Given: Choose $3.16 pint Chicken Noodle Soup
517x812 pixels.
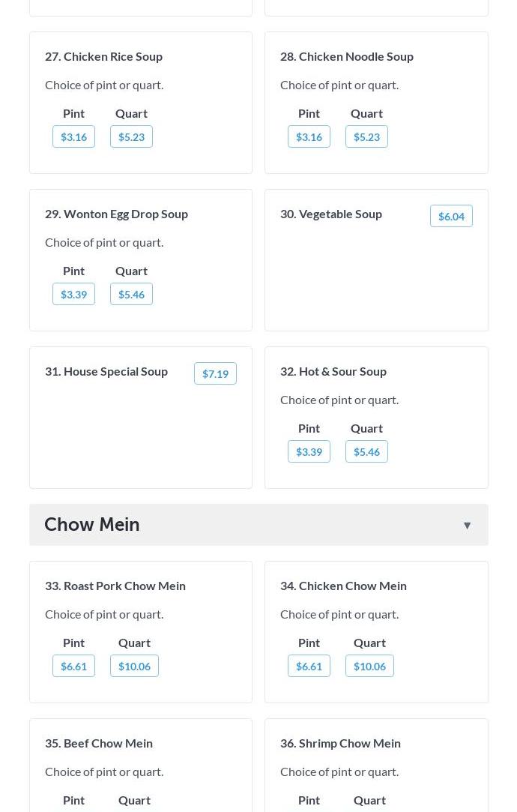Looking at the screenshot, I should 309,136.
